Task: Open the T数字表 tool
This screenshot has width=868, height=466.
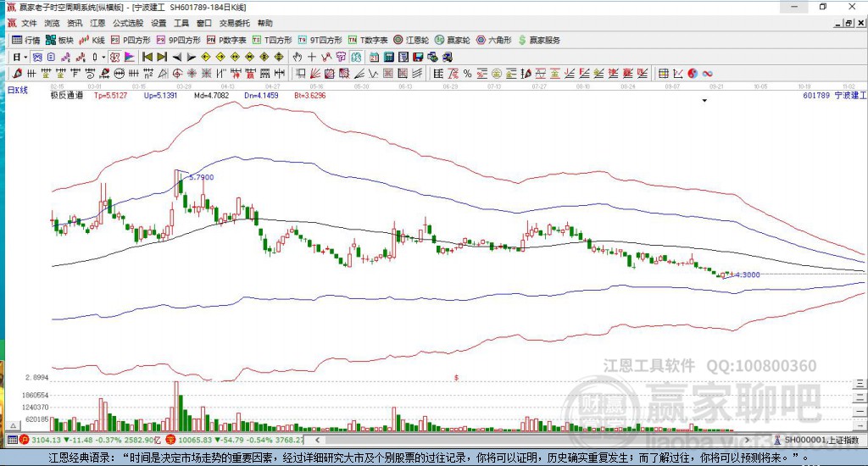Action: pyautogui.click(x=368, y=40)
